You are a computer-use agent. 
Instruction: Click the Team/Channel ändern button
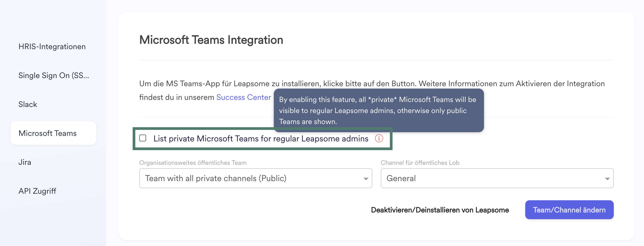click(x=569, y=210)
